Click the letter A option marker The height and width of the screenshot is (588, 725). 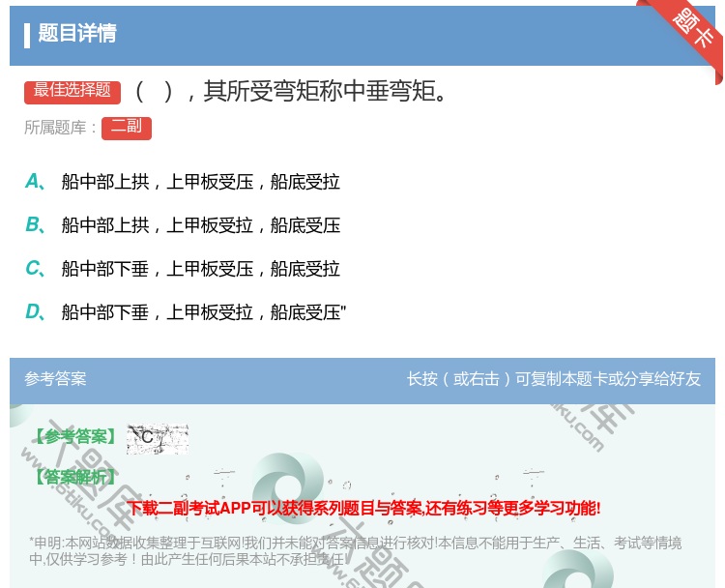[x=35, y=182]
